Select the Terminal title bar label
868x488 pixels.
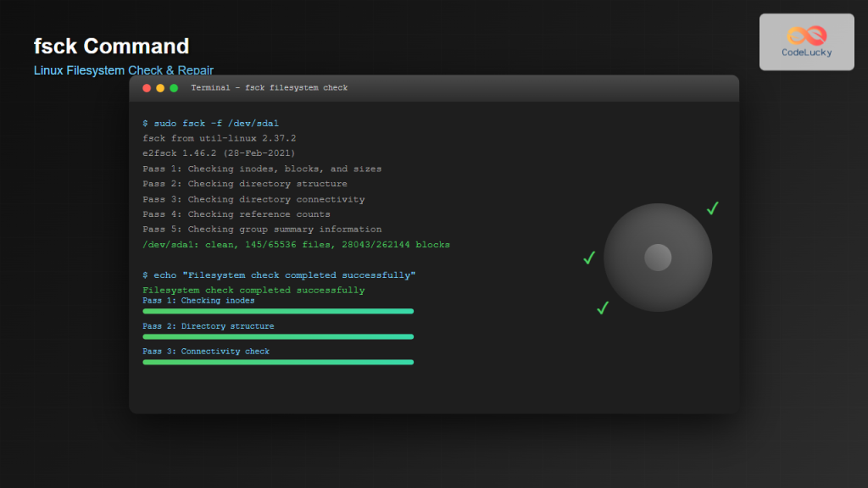pos(271,87)
